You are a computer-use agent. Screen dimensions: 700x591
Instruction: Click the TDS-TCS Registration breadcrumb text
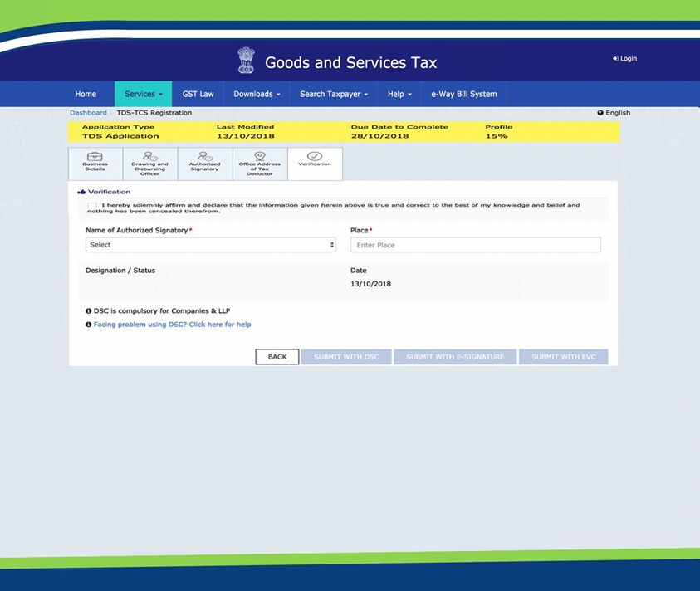[154, 113]
